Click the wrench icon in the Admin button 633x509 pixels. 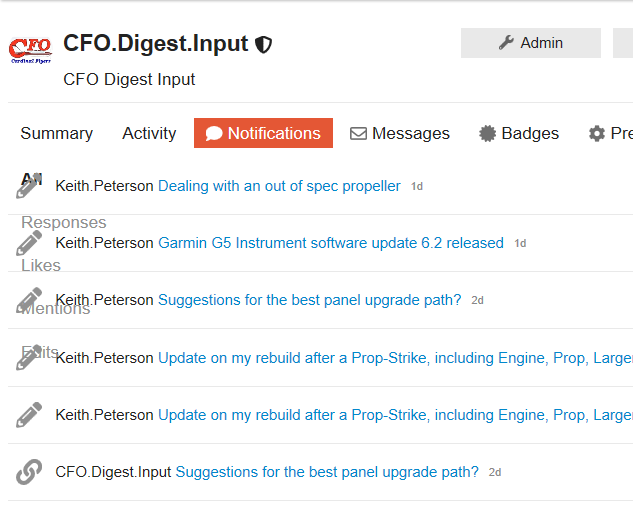[x=506, y=43]
